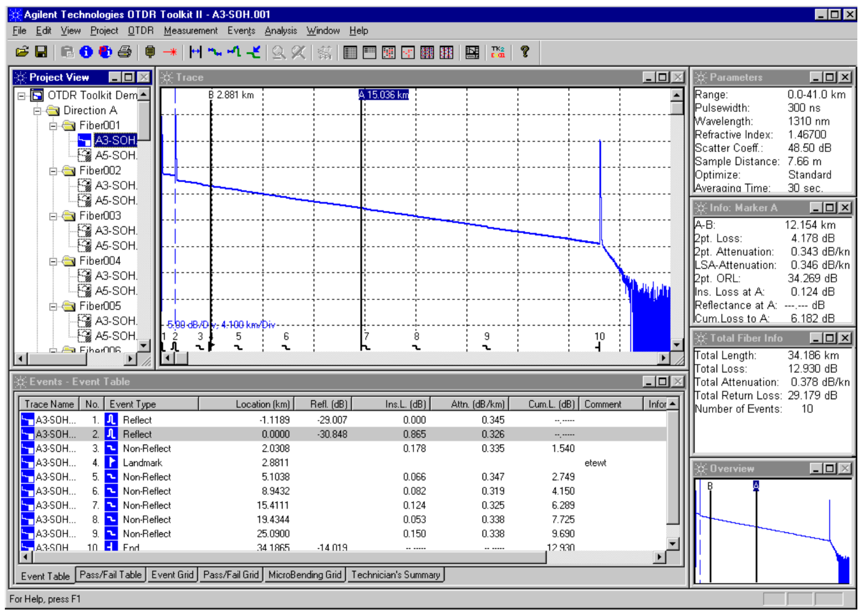Open Event Grid toolbar icon
Image resolution: width=863 pixels, height=616 pixels.
(389, 52)
